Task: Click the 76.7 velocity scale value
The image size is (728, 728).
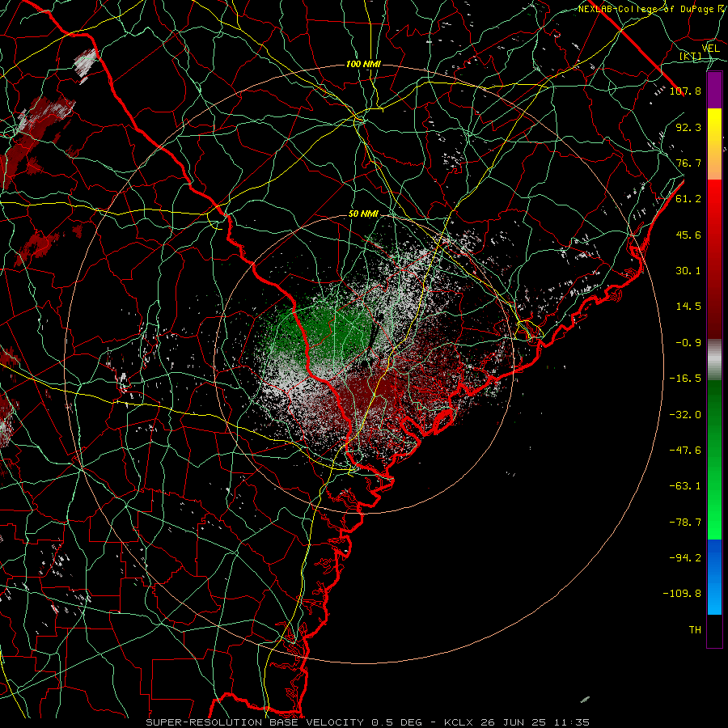Action: coord(688,163)
